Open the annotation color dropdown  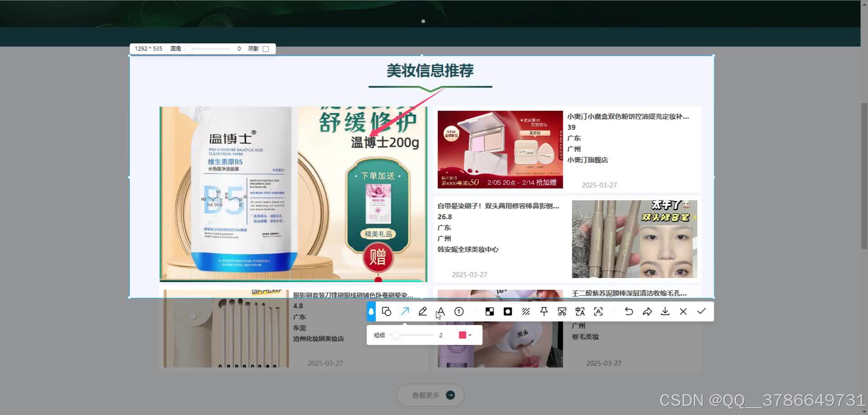pos(469,335)
